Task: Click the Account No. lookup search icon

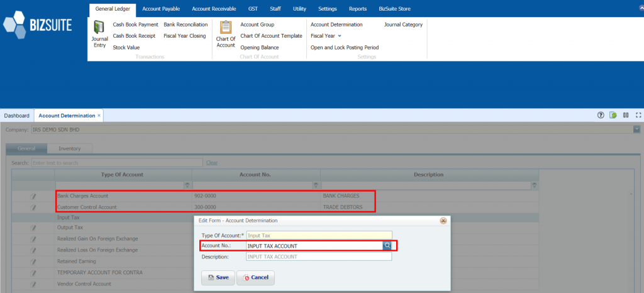Action: point(387,246)
